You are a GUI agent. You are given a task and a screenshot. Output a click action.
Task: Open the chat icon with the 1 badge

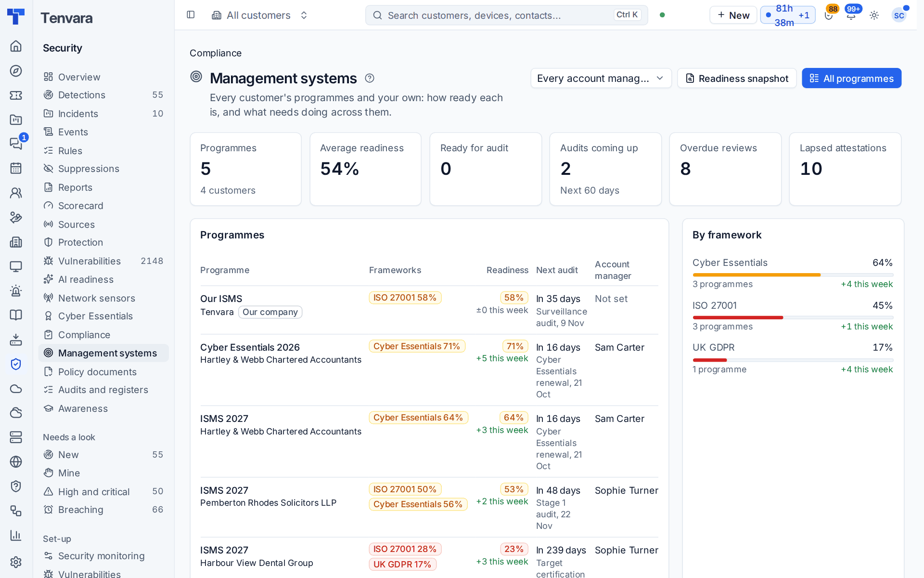click(16, 144)
